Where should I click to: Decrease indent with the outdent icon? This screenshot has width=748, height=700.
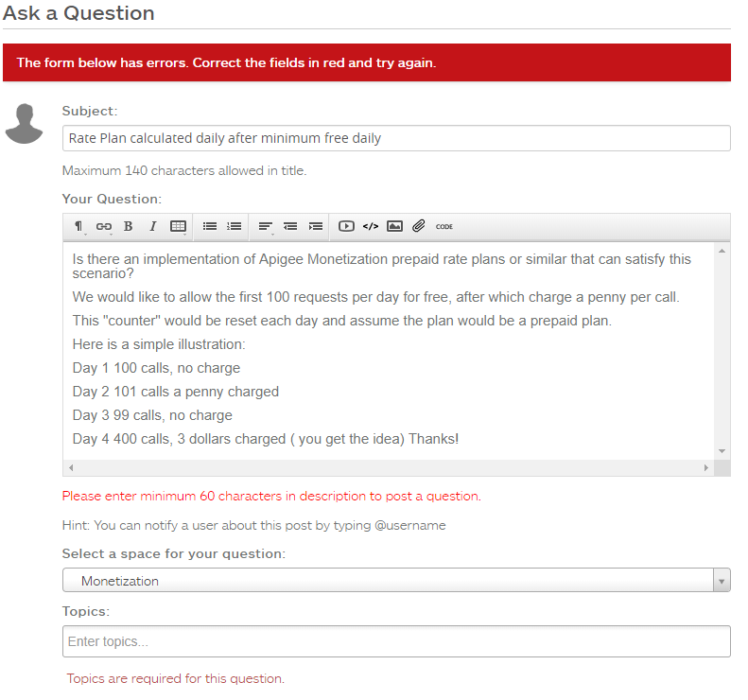(x=290, y=226)
